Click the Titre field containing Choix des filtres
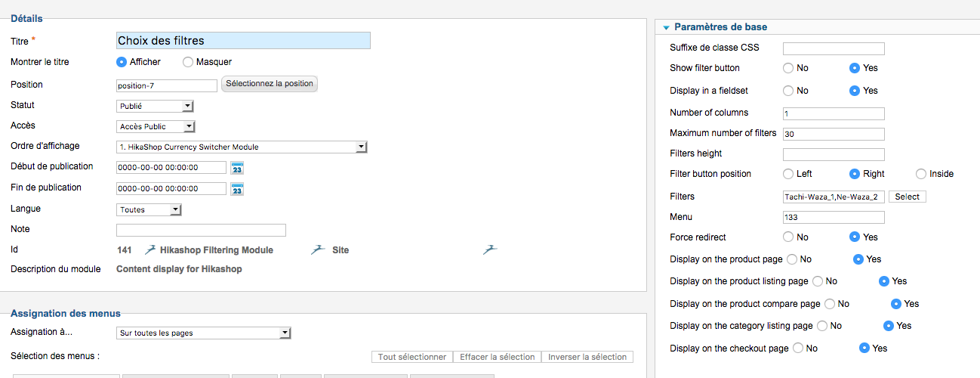The image size is (980, 378). pyautogui.click(x=243, y=41)
